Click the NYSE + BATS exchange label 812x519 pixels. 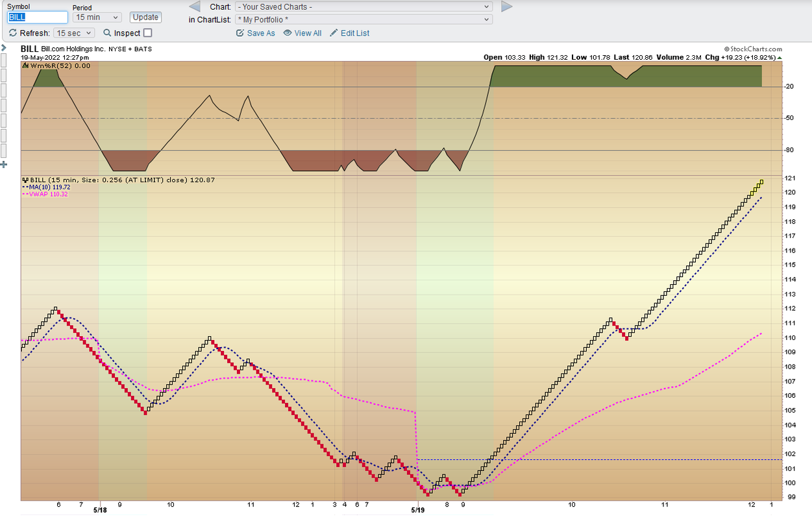point(130,49)
